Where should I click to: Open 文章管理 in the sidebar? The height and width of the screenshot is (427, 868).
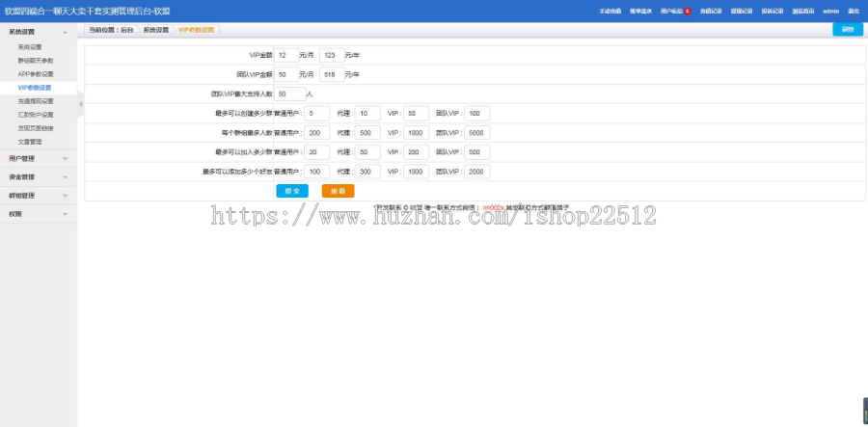pos(30,142)
